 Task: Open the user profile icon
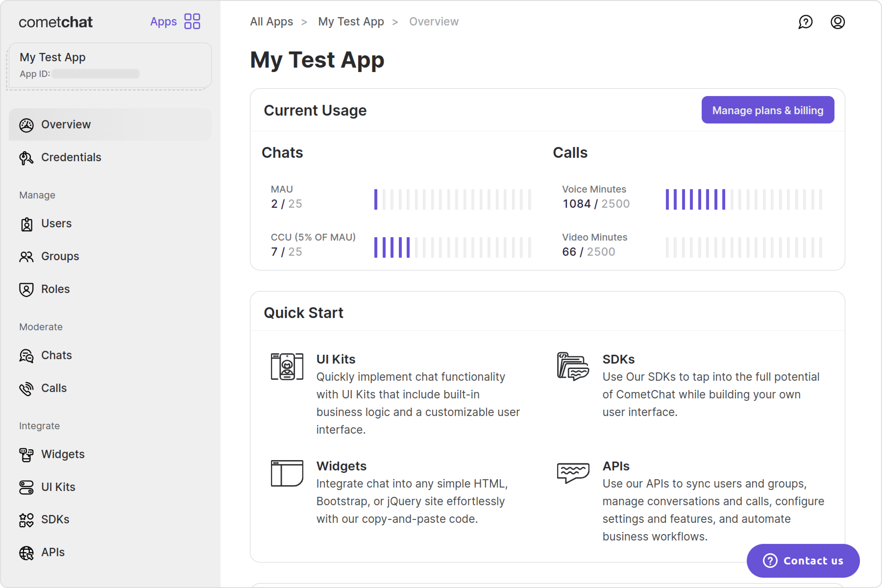point(837,22)
